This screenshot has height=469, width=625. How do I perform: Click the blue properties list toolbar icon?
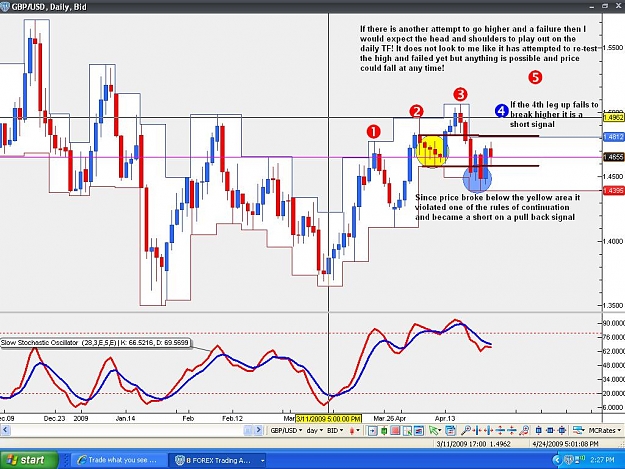[x=450, y=430]
